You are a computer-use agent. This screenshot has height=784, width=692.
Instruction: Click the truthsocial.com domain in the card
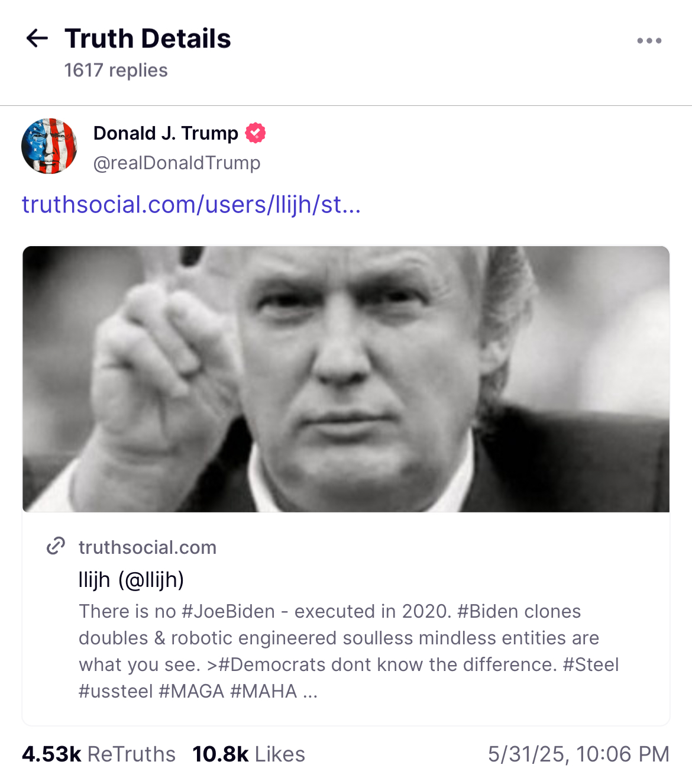[x=147, y=547]
